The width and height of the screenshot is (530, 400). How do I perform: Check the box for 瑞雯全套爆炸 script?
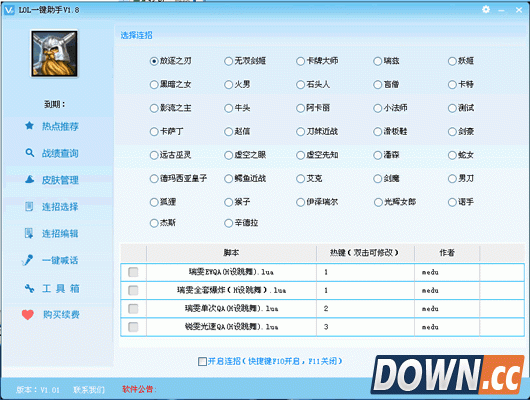click(x=133, y=290)
